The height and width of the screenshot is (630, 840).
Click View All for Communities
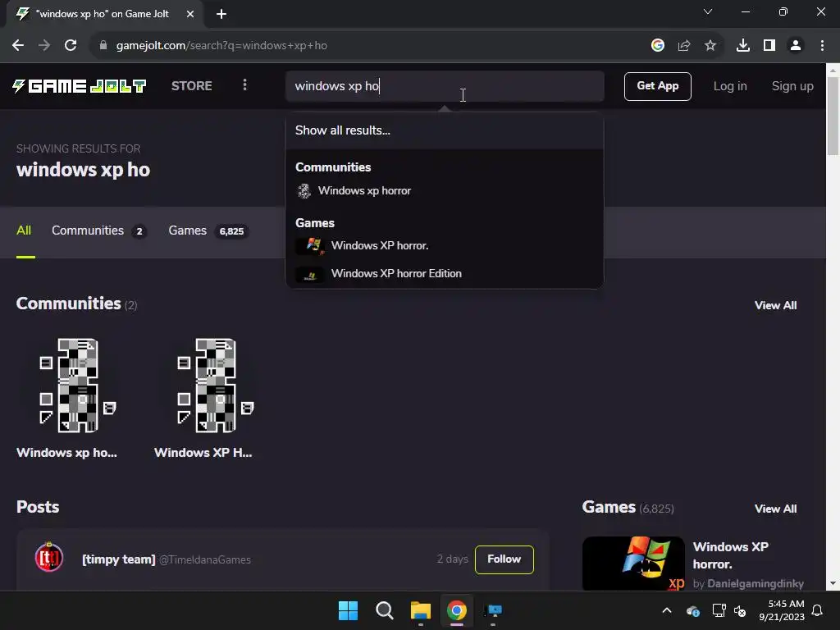click(x=775, y=305)
